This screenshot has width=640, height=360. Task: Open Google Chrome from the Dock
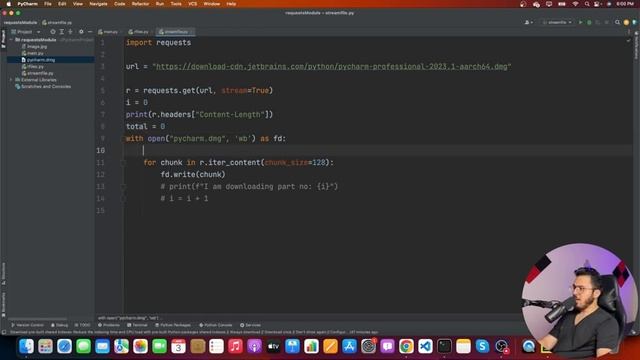pyautogui.click(x=406, y=347)
